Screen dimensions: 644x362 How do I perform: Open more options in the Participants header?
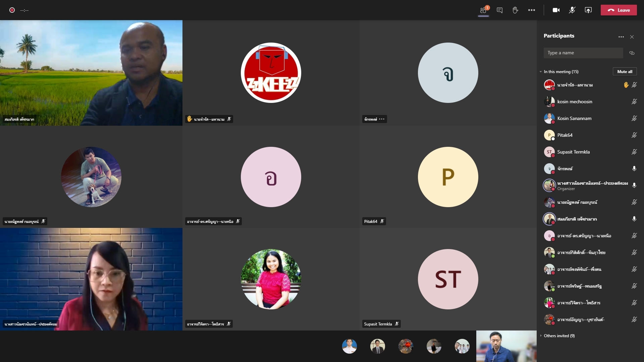pos(621,37)
